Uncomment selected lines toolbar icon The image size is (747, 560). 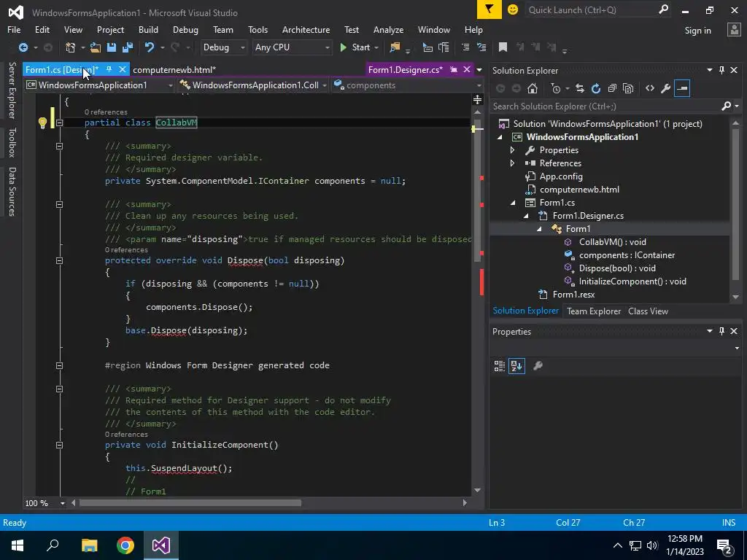[481, 47]
